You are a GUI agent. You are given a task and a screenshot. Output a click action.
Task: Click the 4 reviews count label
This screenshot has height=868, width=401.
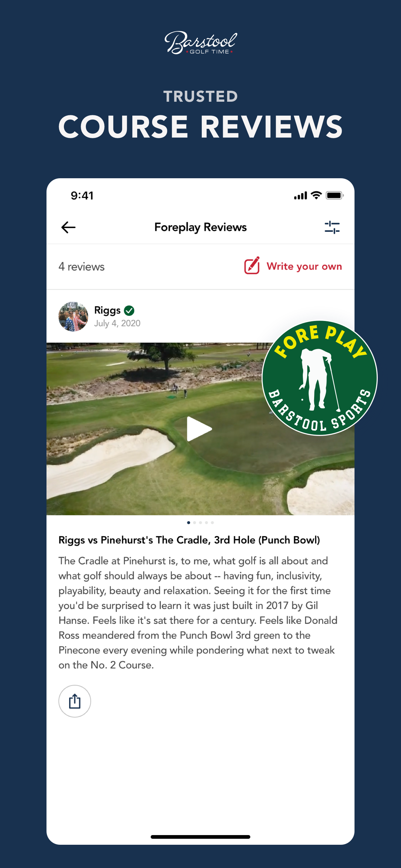(x=82, y=266)
